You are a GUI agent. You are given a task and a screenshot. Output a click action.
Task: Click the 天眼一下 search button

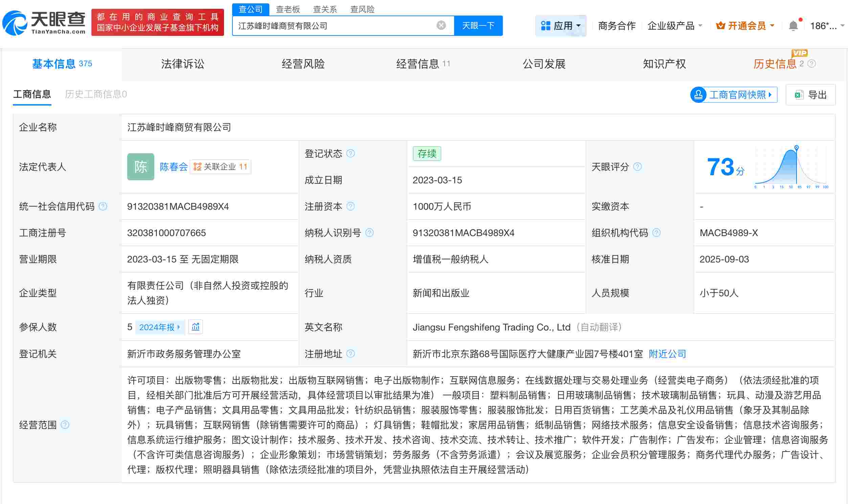(x=478, y=25)
